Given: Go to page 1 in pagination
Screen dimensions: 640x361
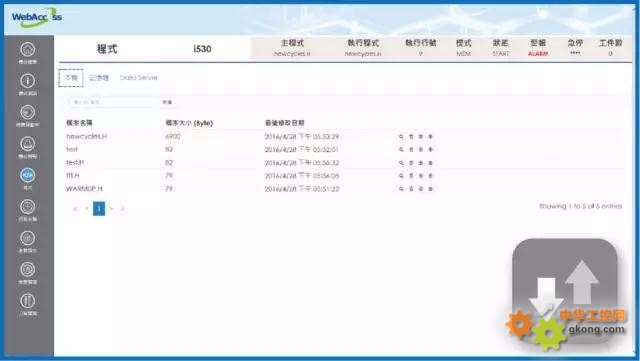Looking at the screenshot, I should [99, 209].
